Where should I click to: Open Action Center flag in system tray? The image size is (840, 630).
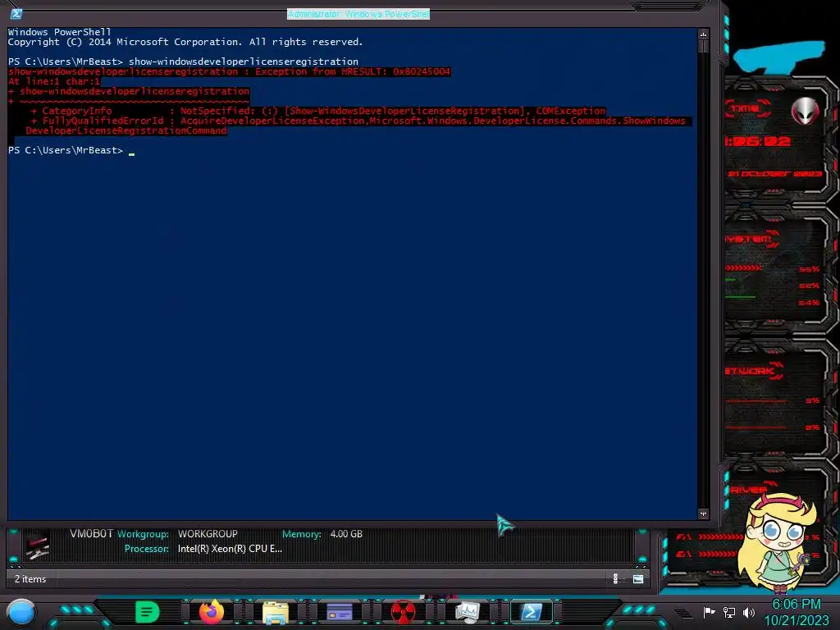coord(709,612)
